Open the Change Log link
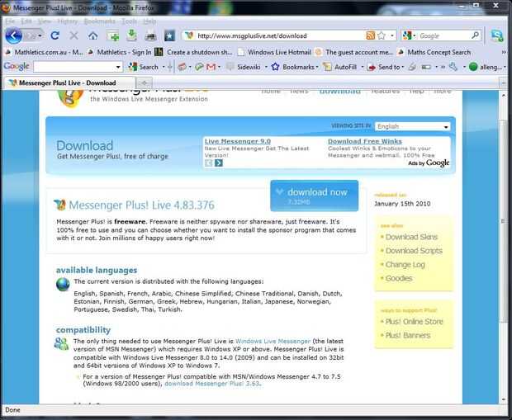 pos(405,265)
